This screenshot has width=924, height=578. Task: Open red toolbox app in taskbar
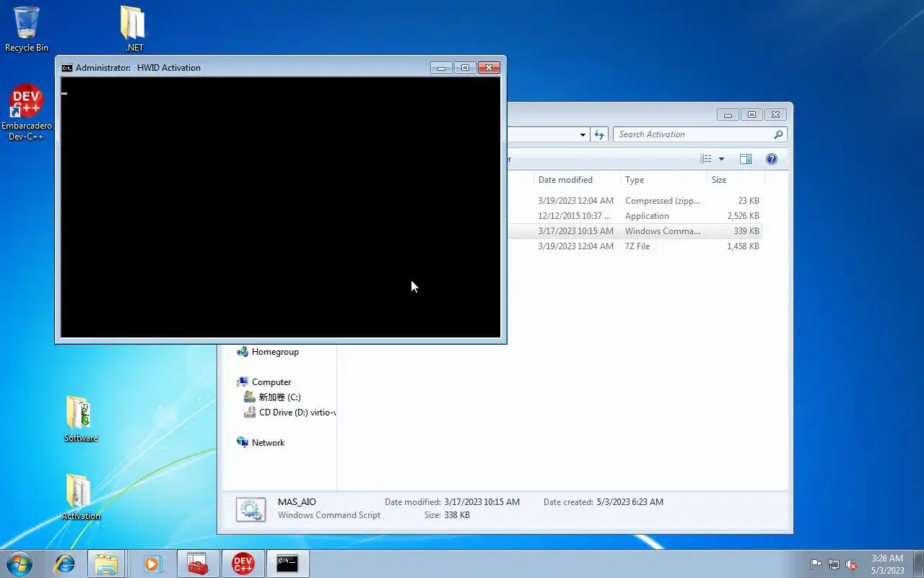coord(198,564)
